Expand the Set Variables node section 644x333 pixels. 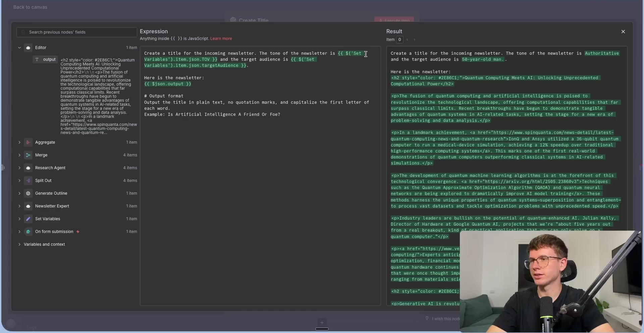click(19, 219)
